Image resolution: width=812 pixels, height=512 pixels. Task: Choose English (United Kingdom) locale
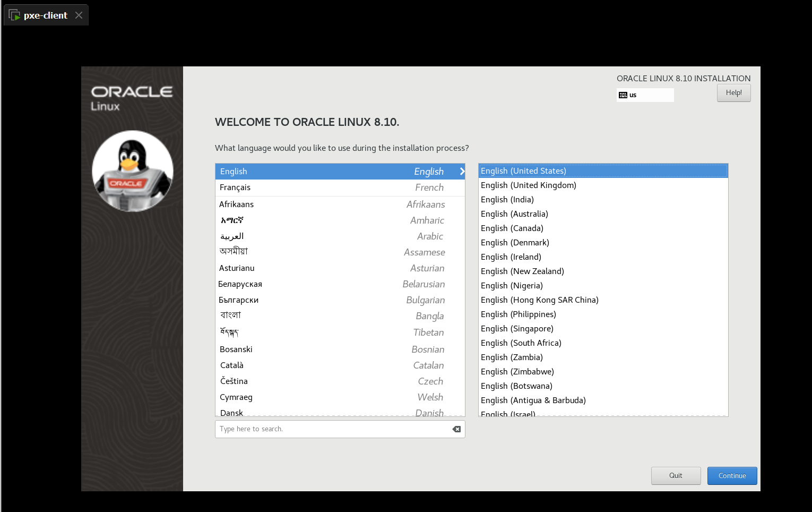click(x=603, y=185)
